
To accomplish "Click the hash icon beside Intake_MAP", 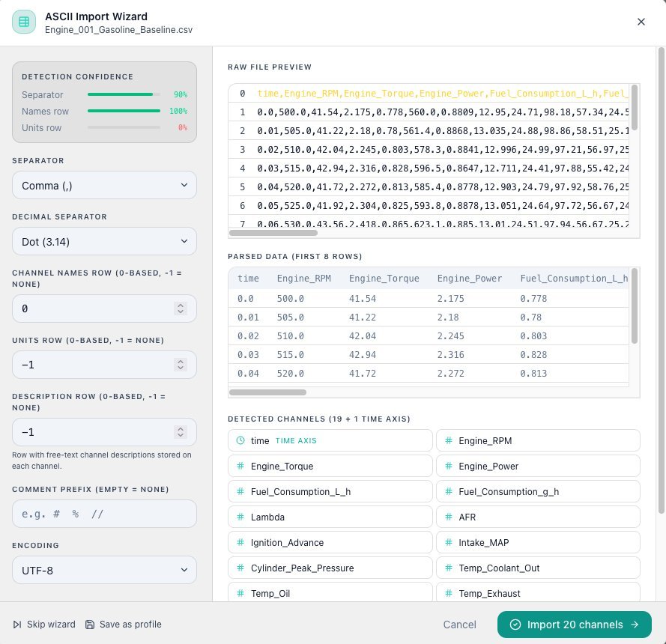I will point(449,543).
